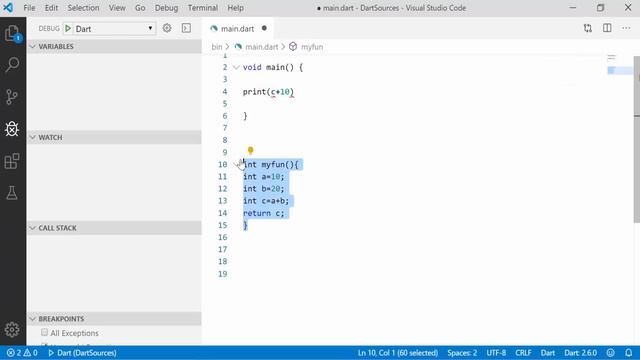
Task: Click the print(c+10) code line
Action: point(268,92)
